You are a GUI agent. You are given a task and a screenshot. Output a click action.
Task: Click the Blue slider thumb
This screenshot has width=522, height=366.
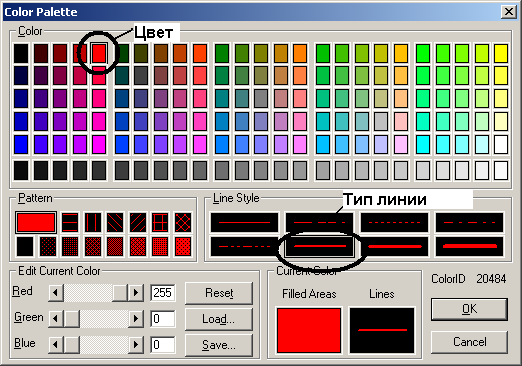pos(72,344)
